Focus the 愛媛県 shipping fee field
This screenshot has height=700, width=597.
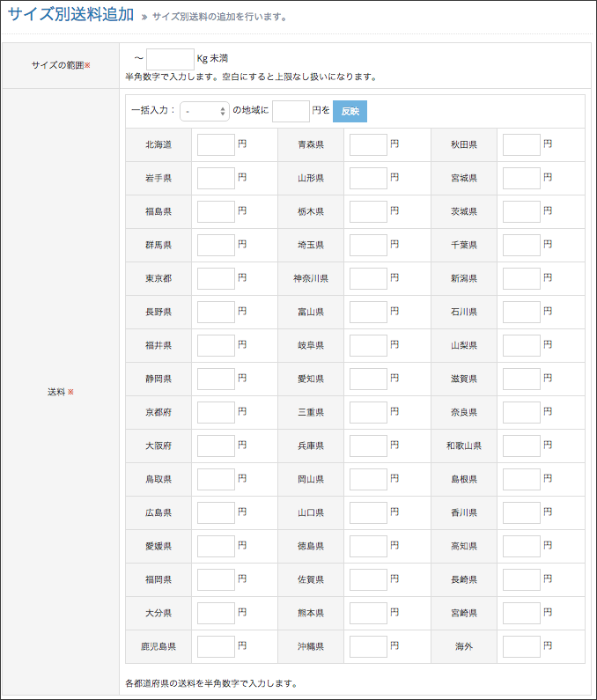coord(216,547)
